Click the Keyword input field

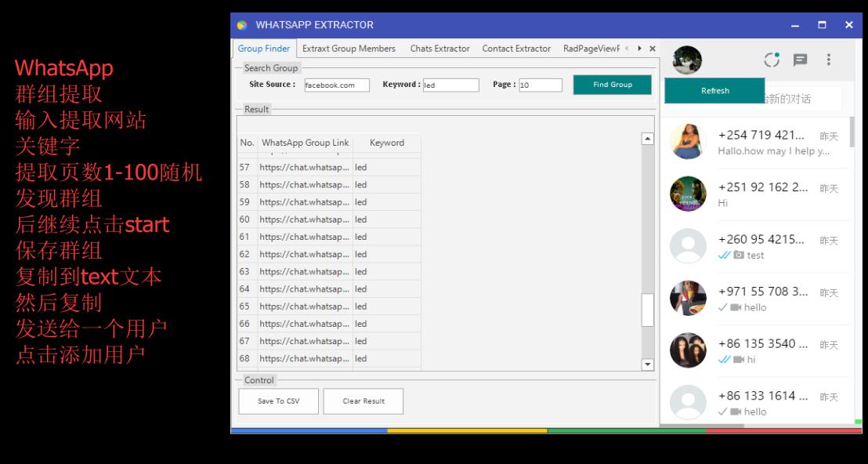(x=450, y=85)
